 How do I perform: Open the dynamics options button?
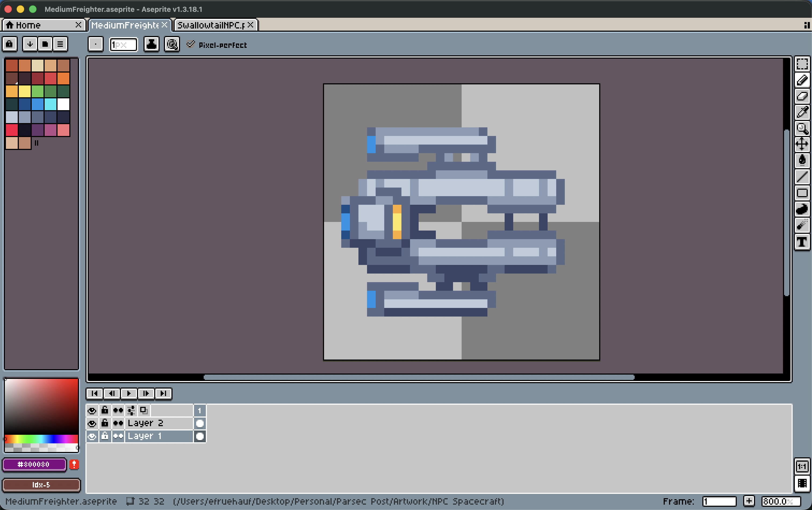(x=172, y=44)
